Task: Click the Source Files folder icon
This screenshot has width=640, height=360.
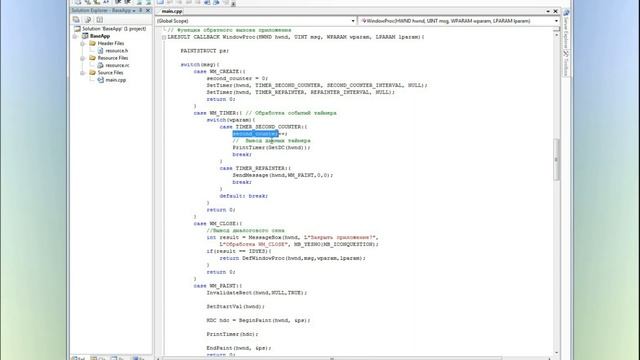Action: [x=92, y=73]
